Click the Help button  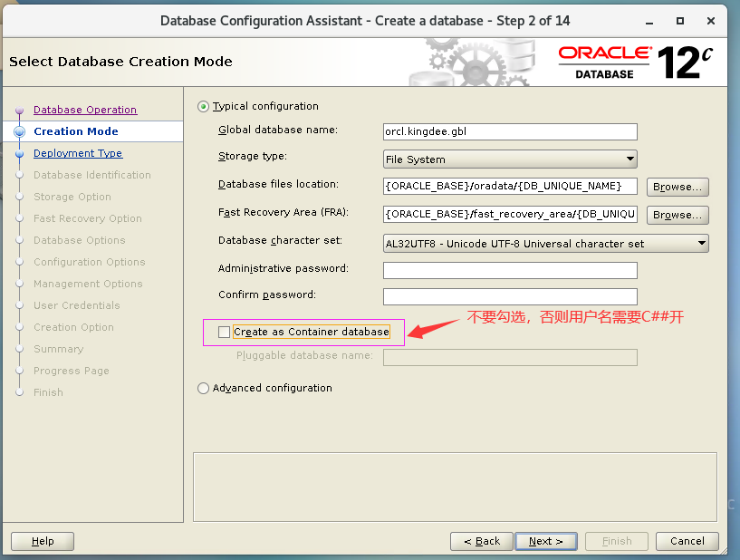tap(43, 541)
